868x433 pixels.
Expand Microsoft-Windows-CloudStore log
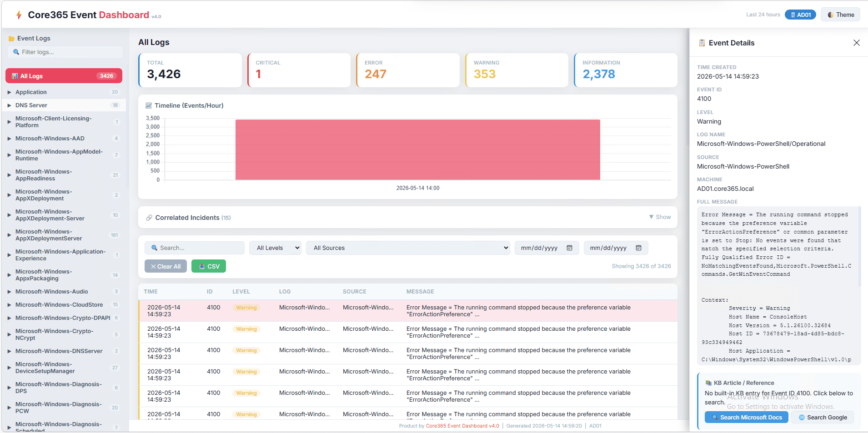point(9,305)
